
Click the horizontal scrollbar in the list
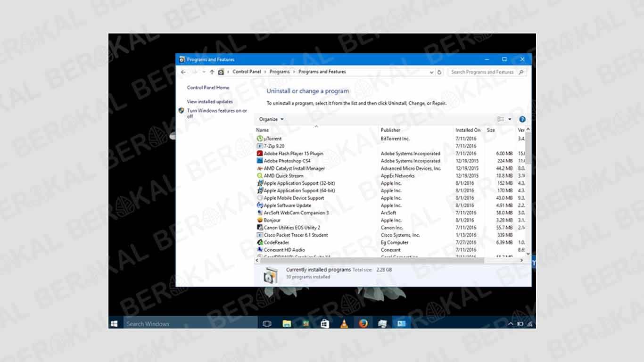[372, 260]
